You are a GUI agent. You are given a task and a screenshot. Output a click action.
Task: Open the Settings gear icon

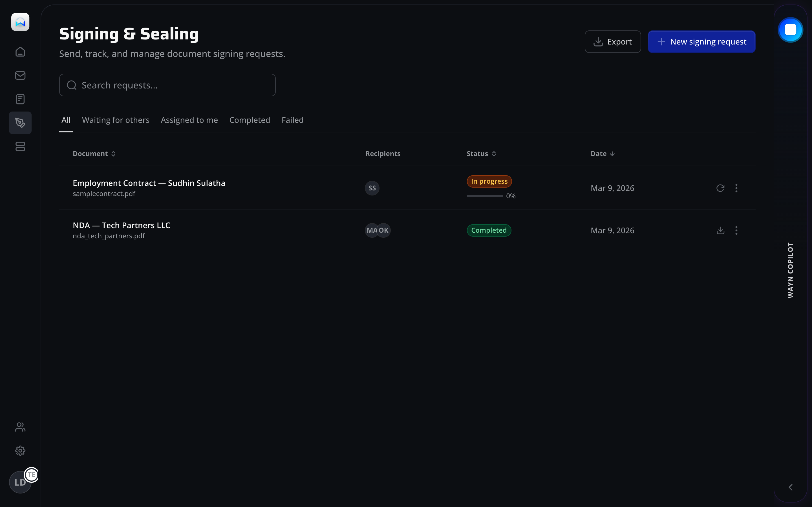(x=20, y=450)
